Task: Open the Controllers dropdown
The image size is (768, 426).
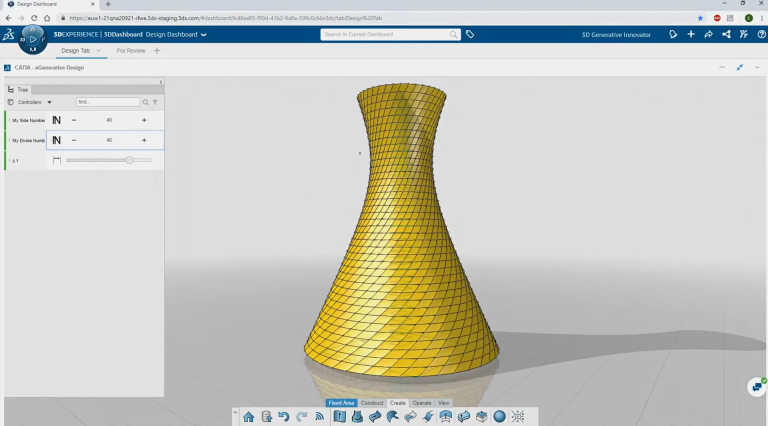Action: click(34, 102)
